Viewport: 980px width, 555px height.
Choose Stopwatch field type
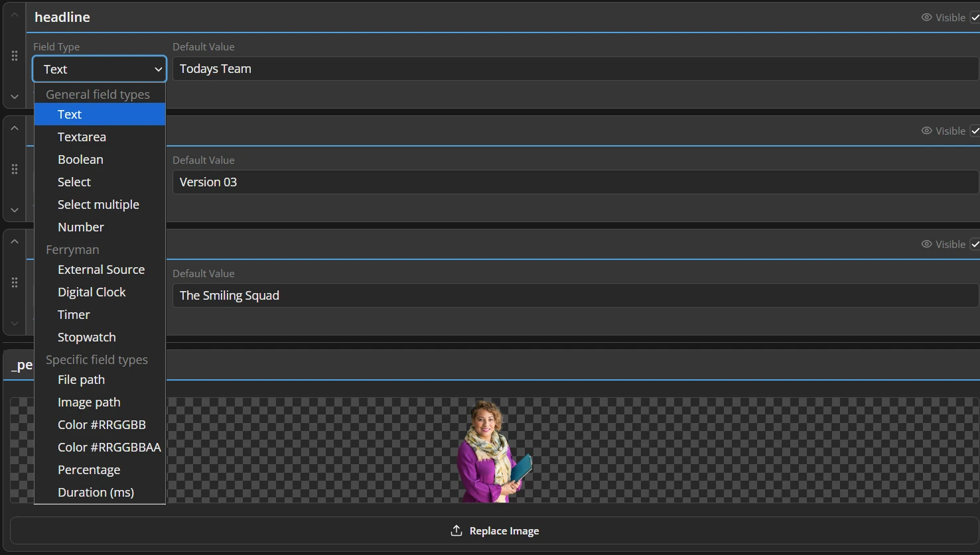pos(100,337)
